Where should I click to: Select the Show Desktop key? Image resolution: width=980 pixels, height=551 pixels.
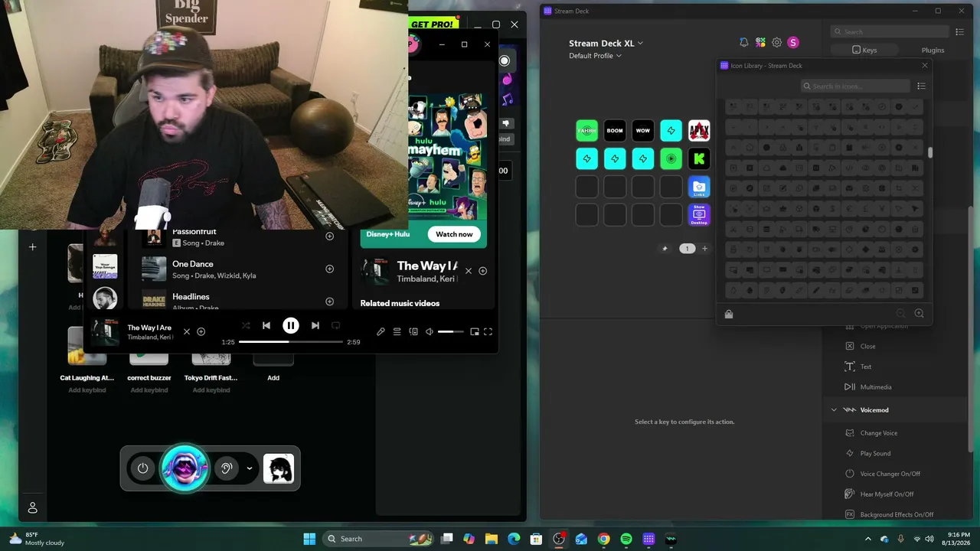tap(699, 214)
